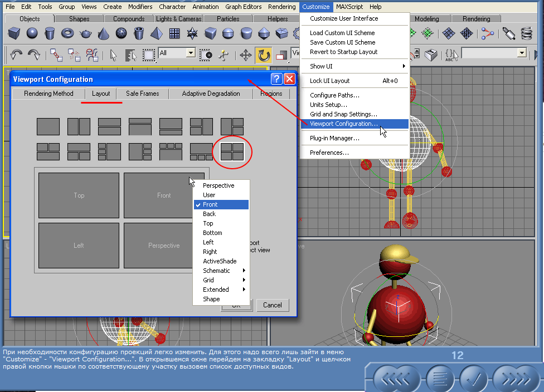
Task: Activate the Select and Move tool
Action: pyautogui.click(x=246, y=55)
